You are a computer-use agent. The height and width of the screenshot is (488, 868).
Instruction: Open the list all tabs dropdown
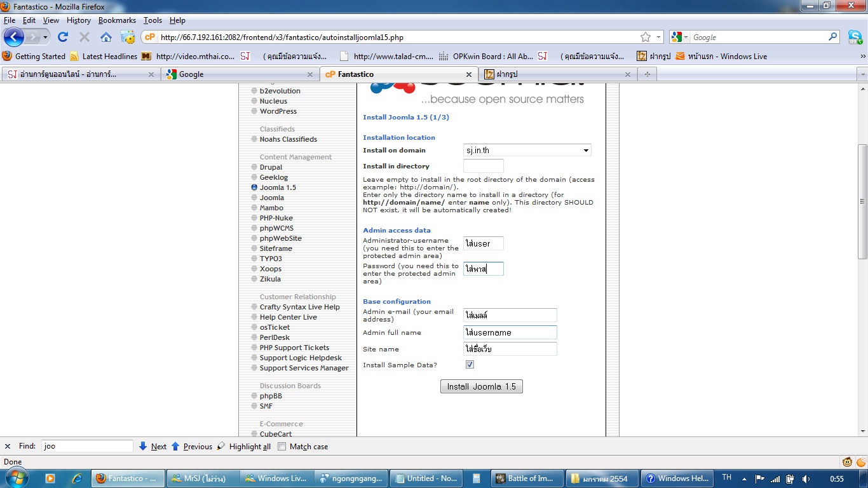coord(862,74)
